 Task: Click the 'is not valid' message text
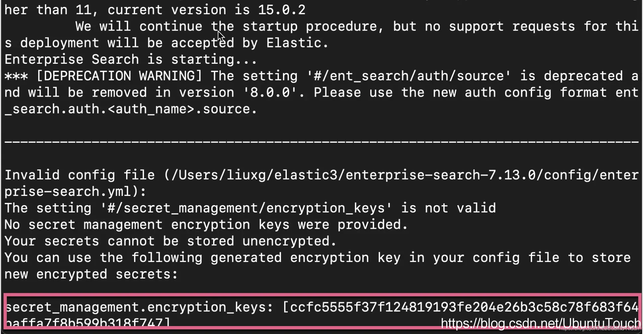[x=448, y=208]
